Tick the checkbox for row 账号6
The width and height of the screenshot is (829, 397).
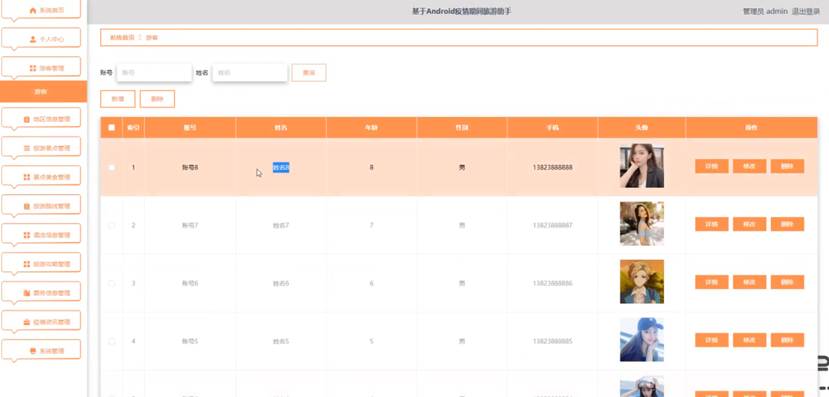pos(112,283)
